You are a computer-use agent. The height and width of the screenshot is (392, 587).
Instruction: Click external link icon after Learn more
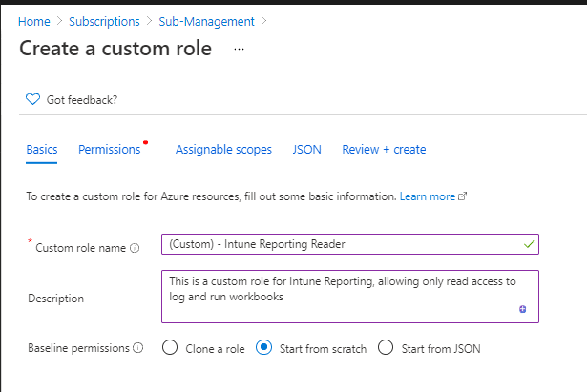[462, 196]
